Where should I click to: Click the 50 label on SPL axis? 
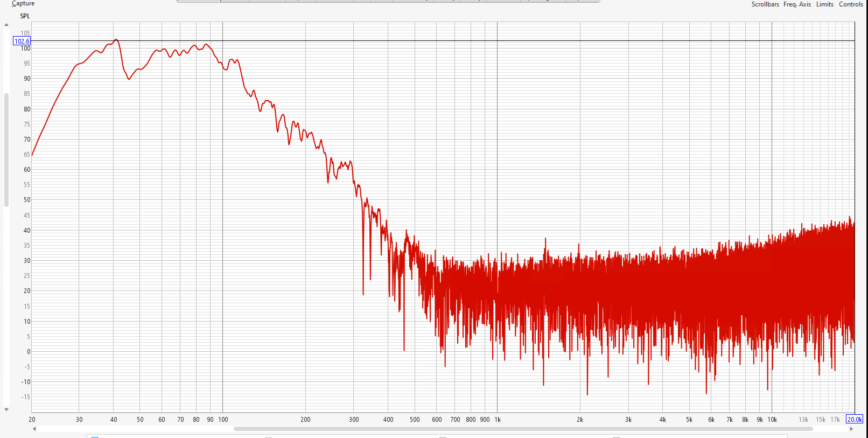coord(26,200)
